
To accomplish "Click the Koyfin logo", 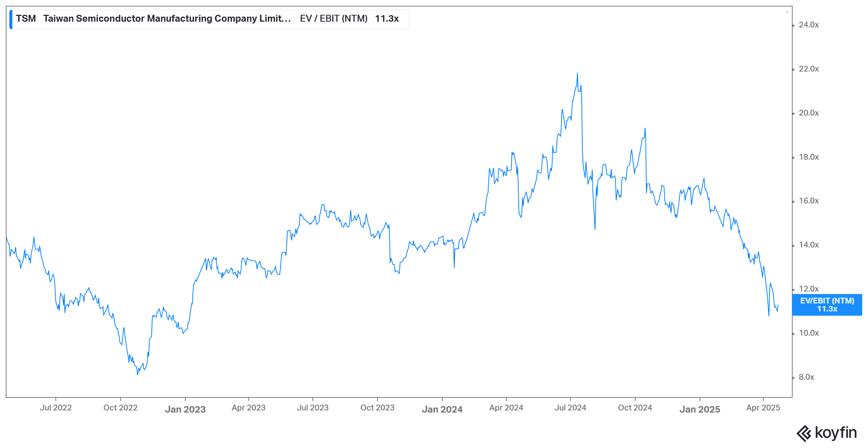I will (827, 433).
